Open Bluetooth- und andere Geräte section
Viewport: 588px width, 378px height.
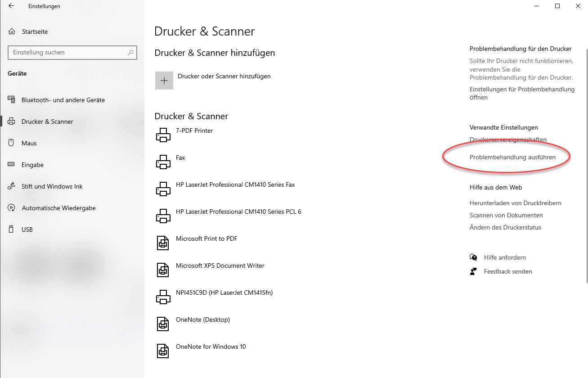tap(63, 100)
